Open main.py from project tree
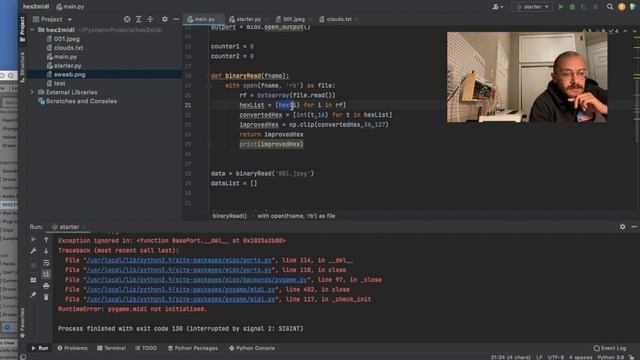The width and height of the screenshot is (640, 360). [x=65, y=57]
